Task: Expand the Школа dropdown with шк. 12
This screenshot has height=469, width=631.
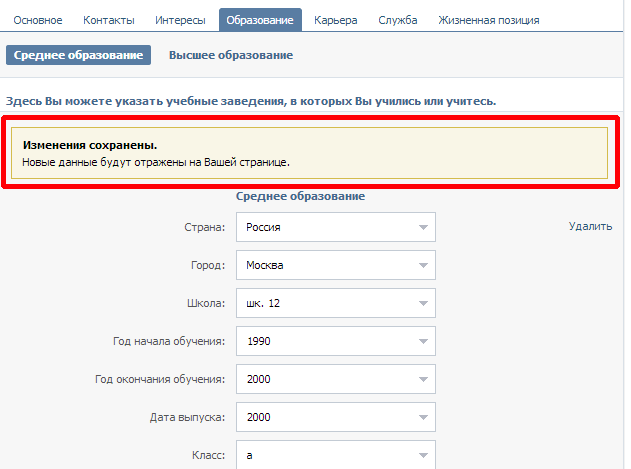Action: click(336, 303)
